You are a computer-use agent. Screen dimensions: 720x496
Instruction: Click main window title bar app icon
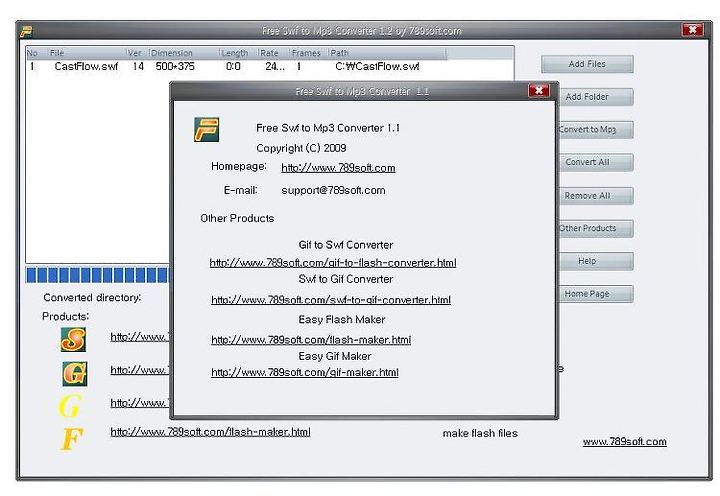point(26,31)
